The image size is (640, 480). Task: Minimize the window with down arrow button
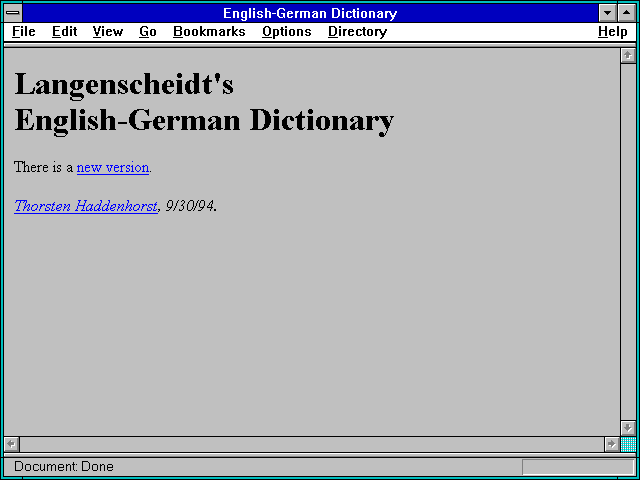pos(607,13)
